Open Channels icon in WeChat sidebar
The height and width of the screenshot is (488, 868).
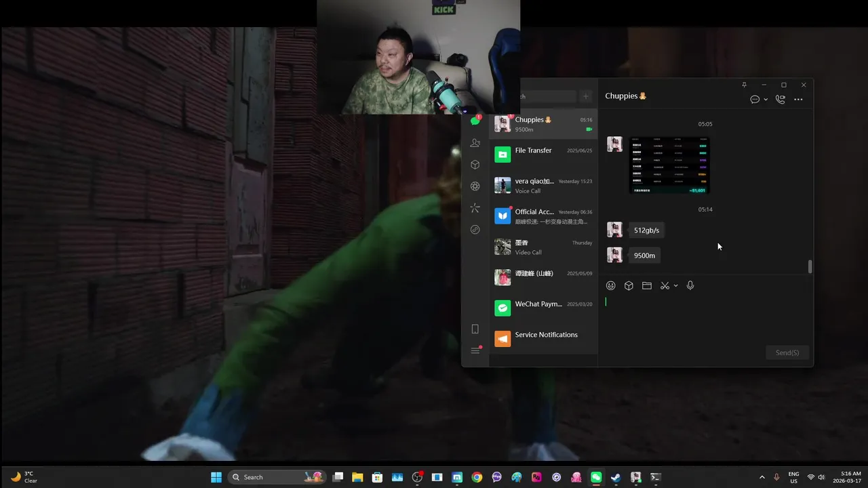pyautogui.click(x=475, y=208)
